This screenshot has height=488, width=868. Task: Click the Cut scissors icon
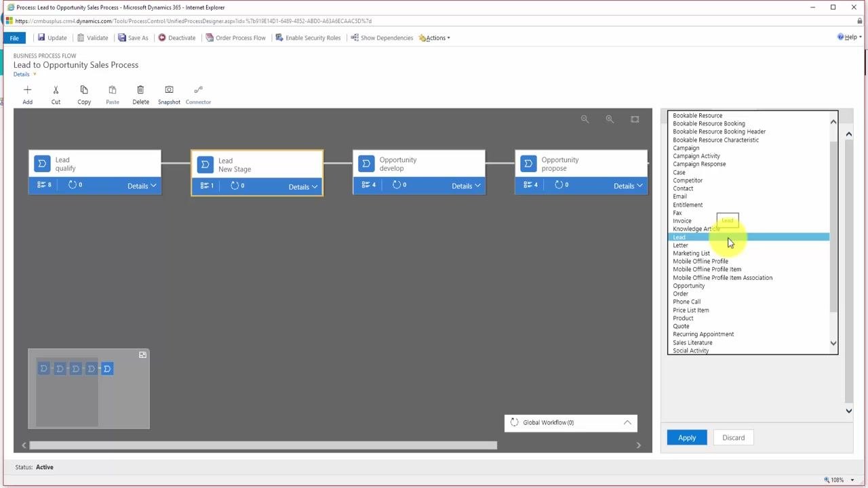coord(56,89)
